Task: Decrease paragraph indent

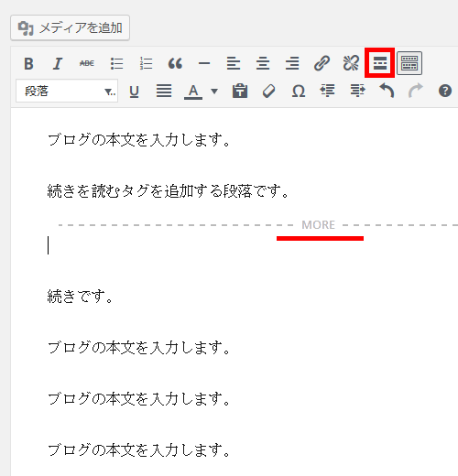Action: (327, 91)
